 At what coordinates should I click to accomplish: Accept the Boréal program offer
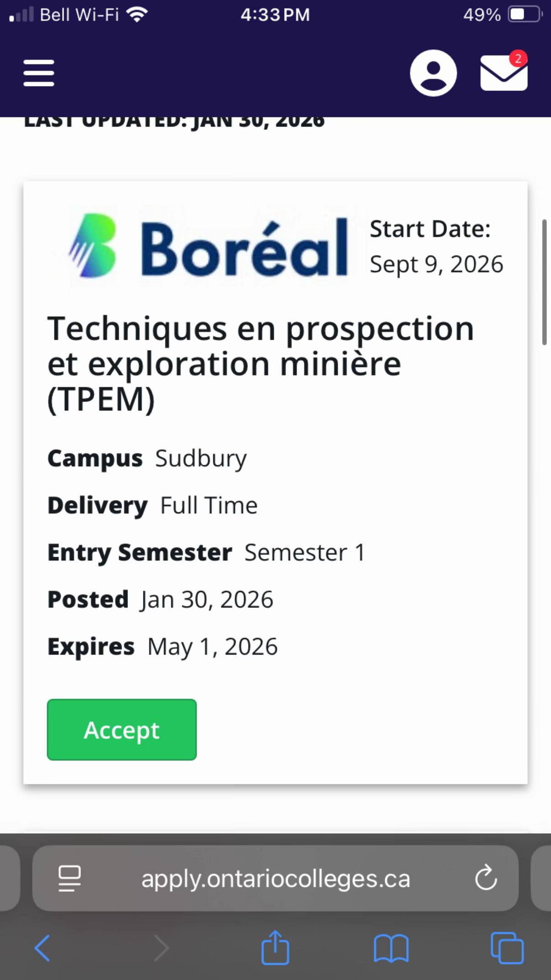point(122,730)
